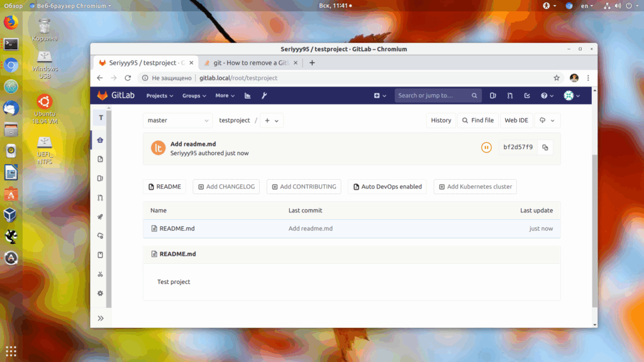This screenshot has height=362, width=644.
Task: Open Admin Area wrench icon
Action: coord(264,96)
